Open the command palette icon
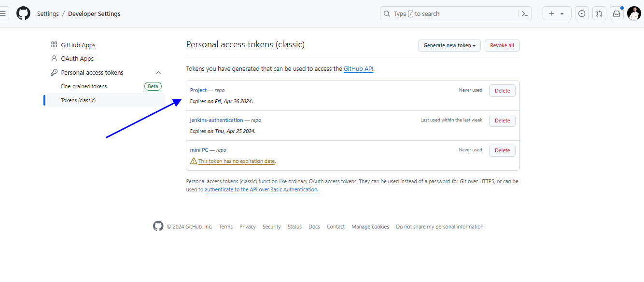The height and width of the screenshot is (282, 644). coord(525,13)
